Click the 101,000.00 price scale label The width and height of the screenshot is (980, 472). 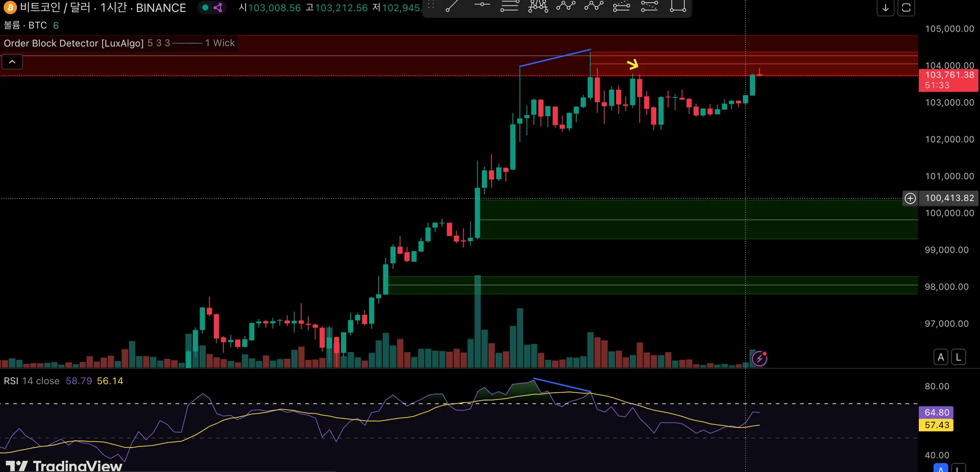click(x=949, y=176)
